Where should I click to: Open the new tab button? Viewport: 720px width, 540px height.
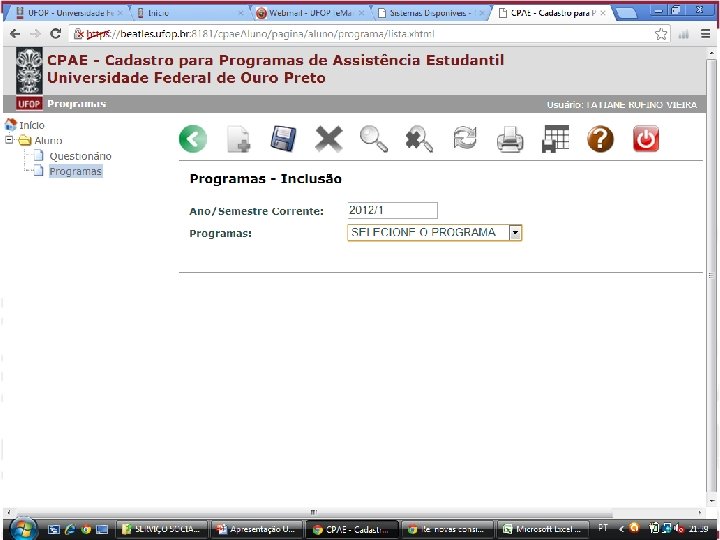[x=625, y=14]
